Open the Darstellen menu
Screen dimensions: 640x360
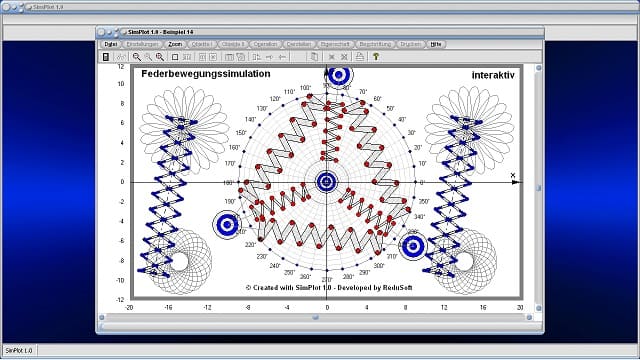[299, 44]
